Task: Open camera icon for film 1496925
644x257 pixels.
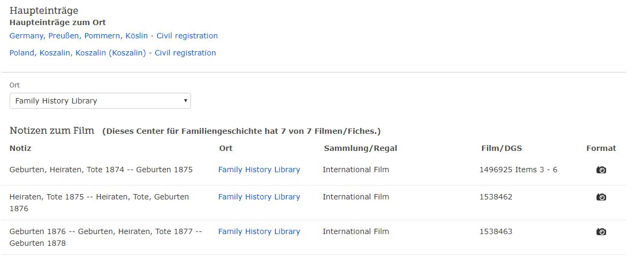Action: pyautogui.click(x=601, y=170)
